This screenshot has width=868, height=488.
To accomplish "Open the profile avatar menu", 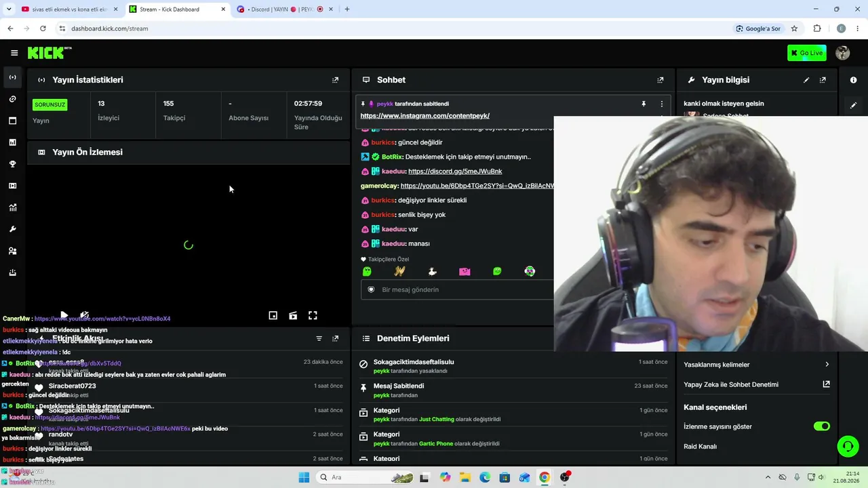I will [843, 53].
